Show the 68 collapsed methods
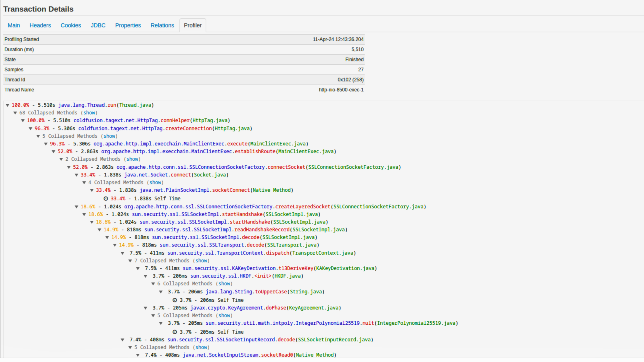The width and height of the screenshot is (644, 362). 89,113
